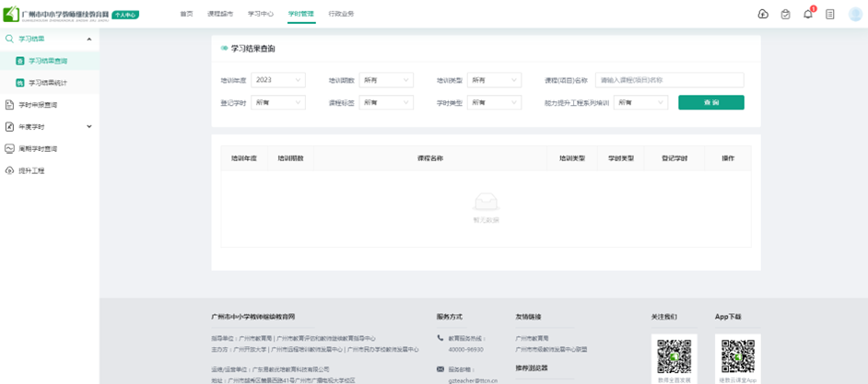Click the 培训年度 column header
This screenshot has width=868, height=384.
(x=244, y=158)
